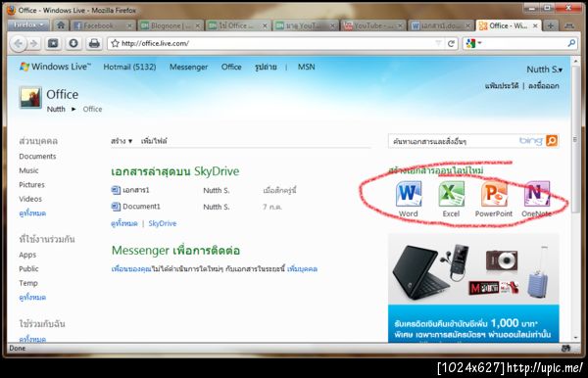Open Hotmail (5132) in the header
This screenshot has width=588, height=378.
(x=129, y=67)
